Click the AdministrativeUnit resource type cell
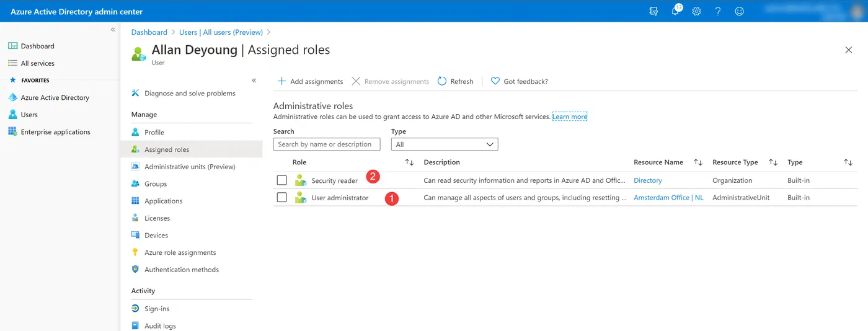This screenshot has width=868, height=331. tap(741, 198)
